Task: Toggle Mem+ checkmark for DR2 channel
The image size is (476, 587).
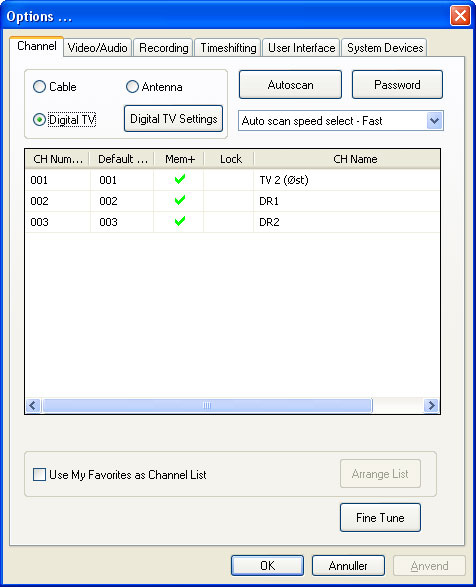Action: (x=180, y=221)
